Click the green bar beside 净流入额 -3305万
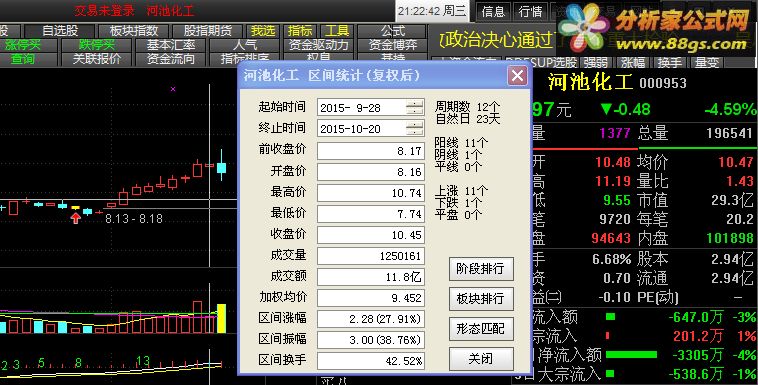 pyautogui.click(x=631, y=355)
